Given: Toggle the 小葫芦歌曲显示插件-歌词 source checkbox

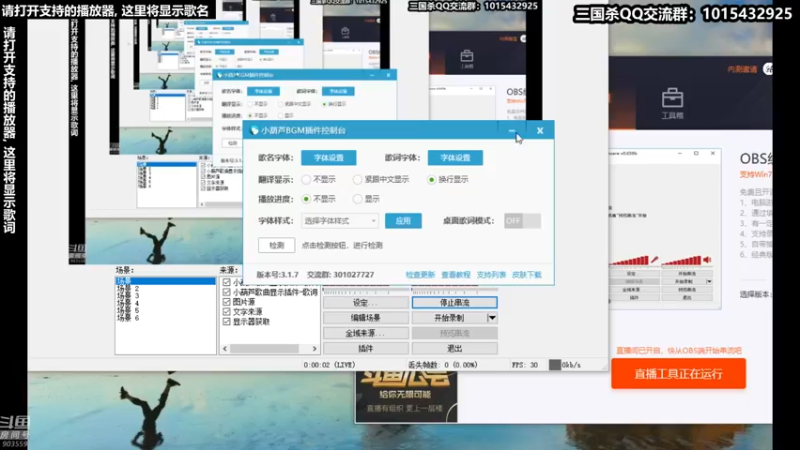Looking at the screenshot, I should click(x=227, y=292).
